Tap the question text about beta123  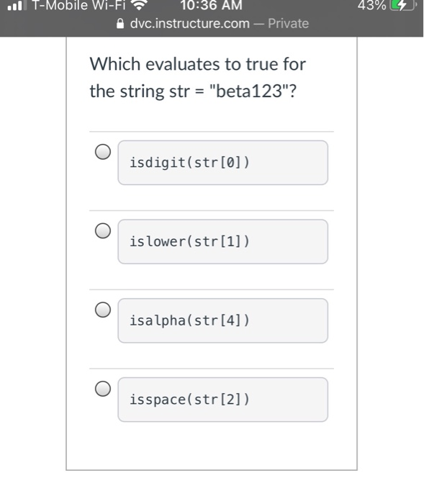197,78
